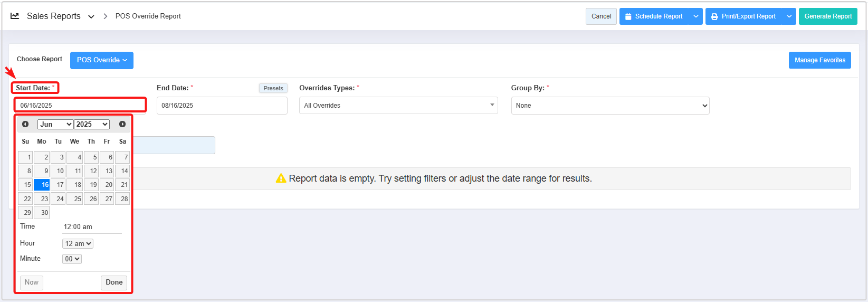Screen dimensions: 868x302
Task: Click the previous month arrow icon
Action: (x=25, y=124)
